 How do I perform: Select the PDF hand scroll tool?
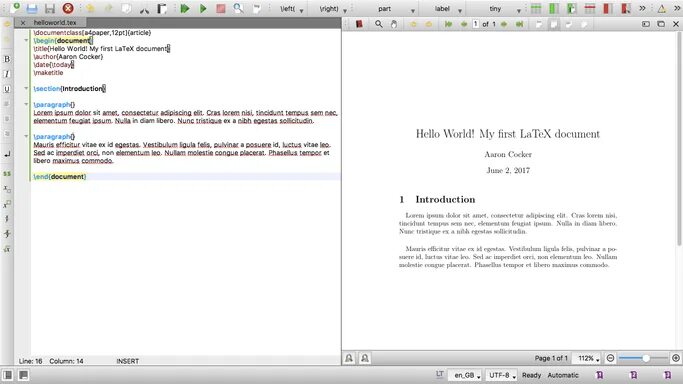coord(394,24)
